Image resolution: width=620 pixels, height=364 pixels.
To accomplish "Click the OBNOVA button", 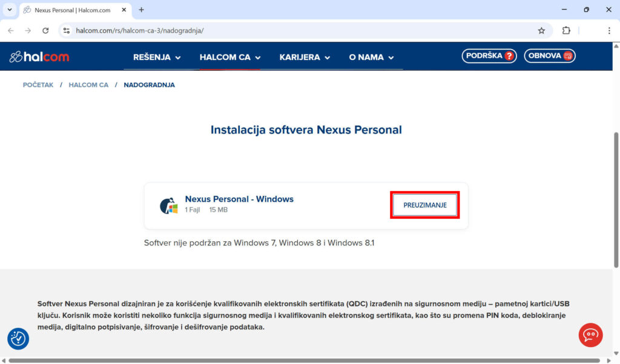I will (549, 56).
